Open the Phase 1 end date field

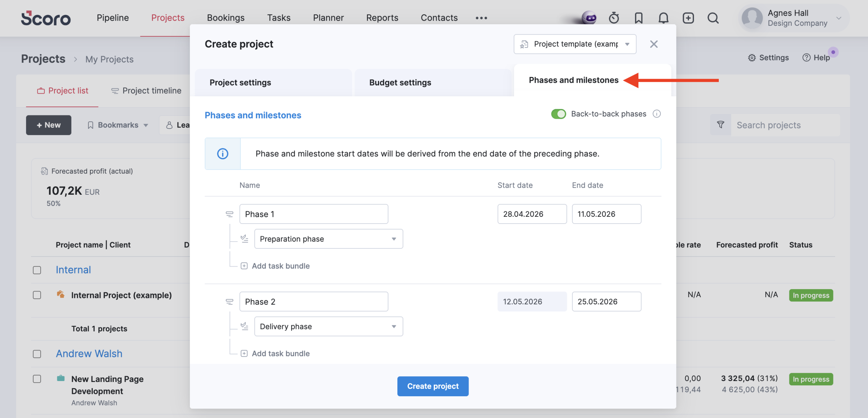pos(606,214)
